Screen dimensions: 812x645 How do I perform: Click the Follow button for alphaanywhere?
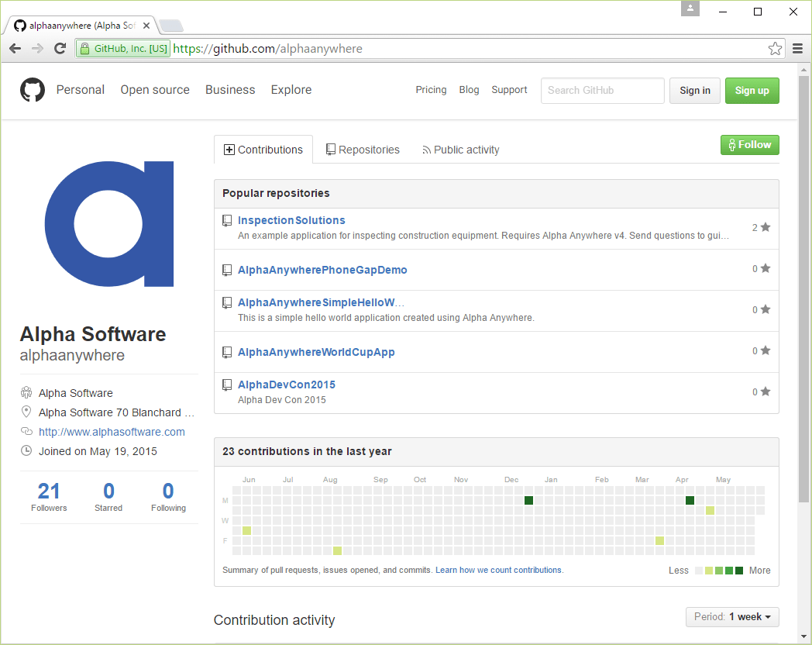[x=749, y=144]
